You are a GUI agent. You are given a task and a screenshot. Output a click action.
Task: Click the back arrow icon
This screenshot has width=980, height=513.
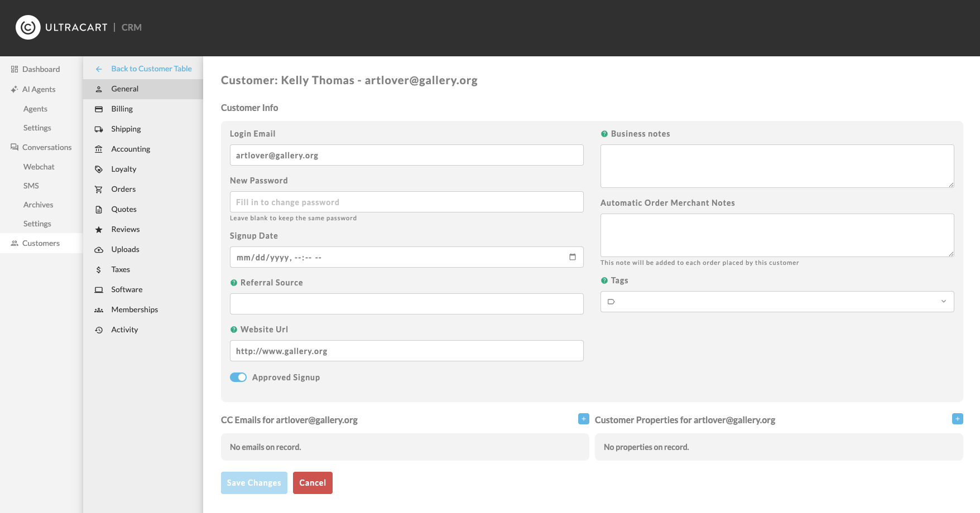[x=99, y=69]
